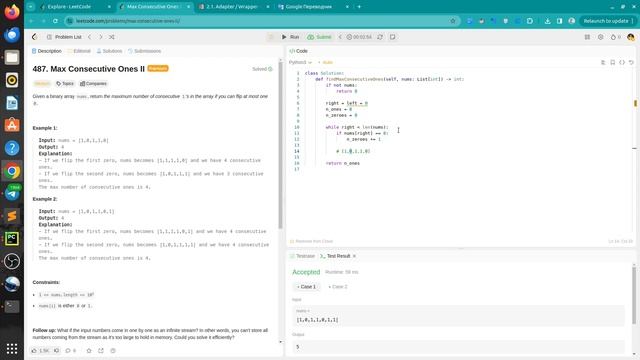This screenshot has width=640, height=360.
Task: Share the problem icon
Action: (101, 351)
